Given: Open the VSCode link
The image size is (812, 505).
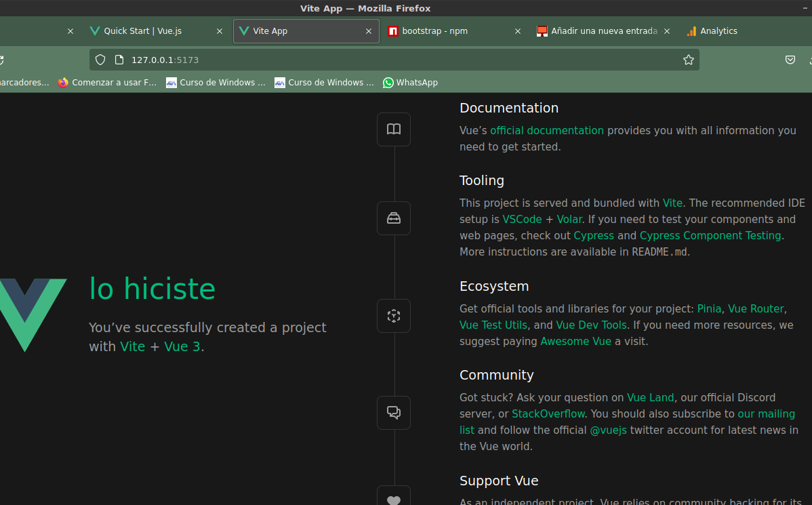Looking at the screenshot, I should pos(522,219).
